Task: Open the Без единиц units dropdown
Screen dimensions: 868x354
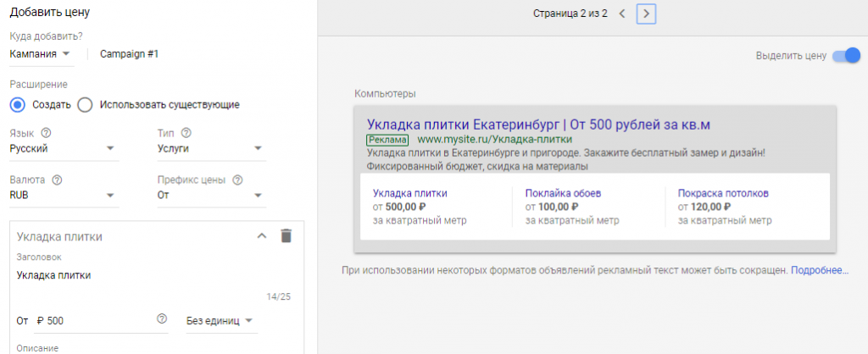Action: (x=221, y=321)
